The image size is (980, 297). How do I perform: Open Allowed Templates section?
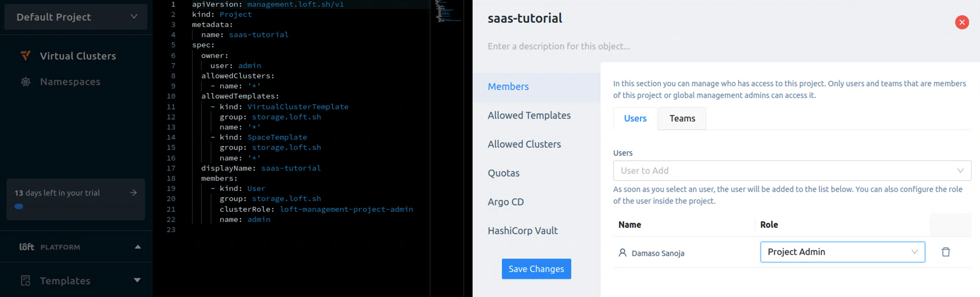pos(529,115)
